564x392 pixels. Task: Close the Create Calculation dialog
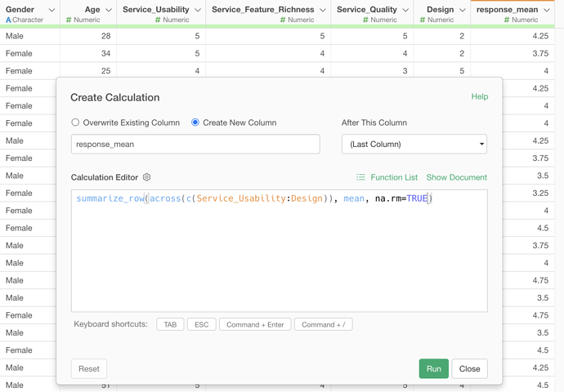click(469, 368)
